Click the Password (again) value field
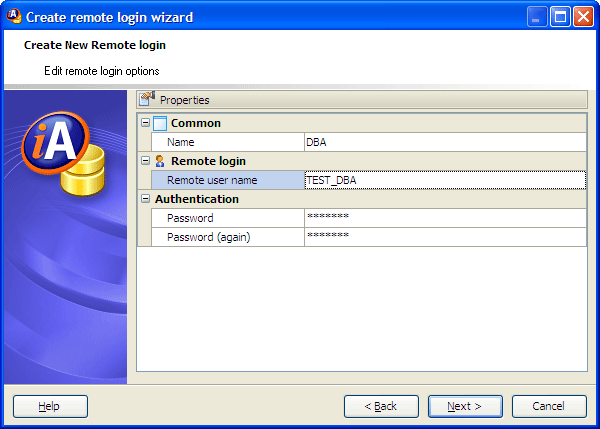 [x=444, y=236]
